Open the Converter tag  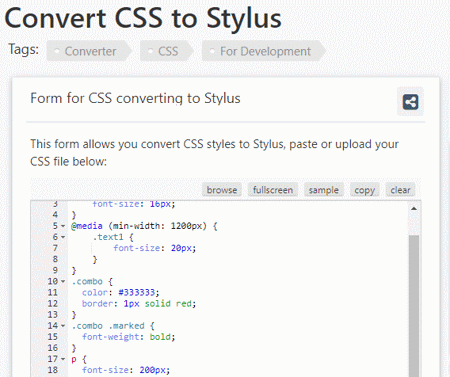(x=89, y=51)
